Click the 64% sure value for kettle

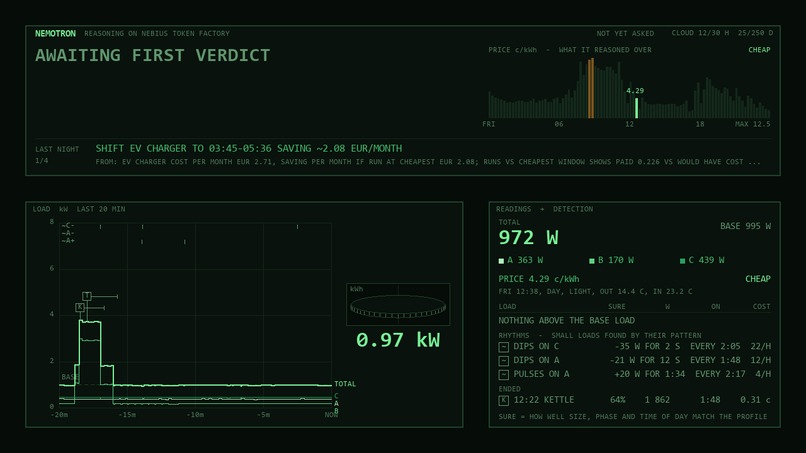coord(617,400)
